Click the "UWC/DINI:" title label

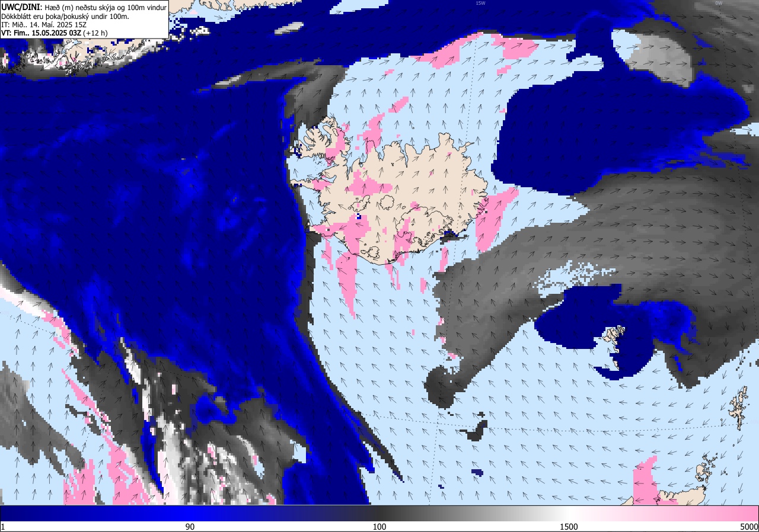21,7
